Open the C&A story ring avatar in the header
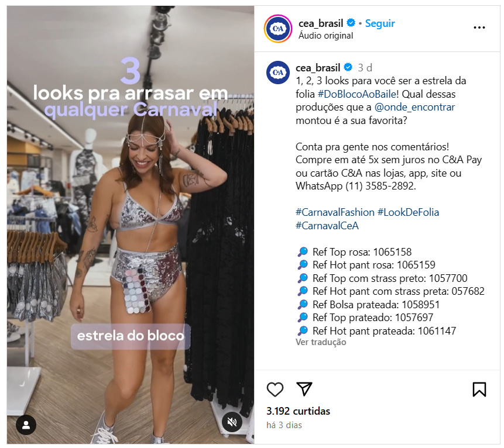This screenshot has height=448, width=504. coord(278,29)
